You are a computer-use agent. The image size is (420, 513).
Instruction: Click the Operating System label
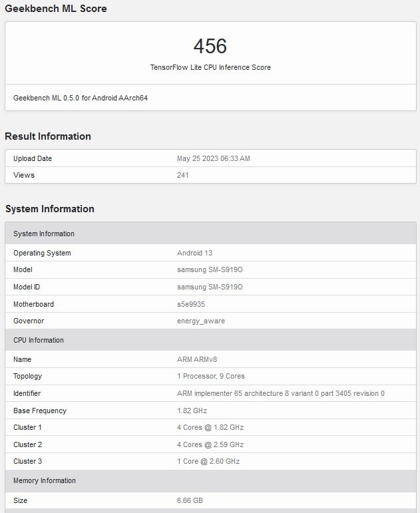click(x=42, y=253)
